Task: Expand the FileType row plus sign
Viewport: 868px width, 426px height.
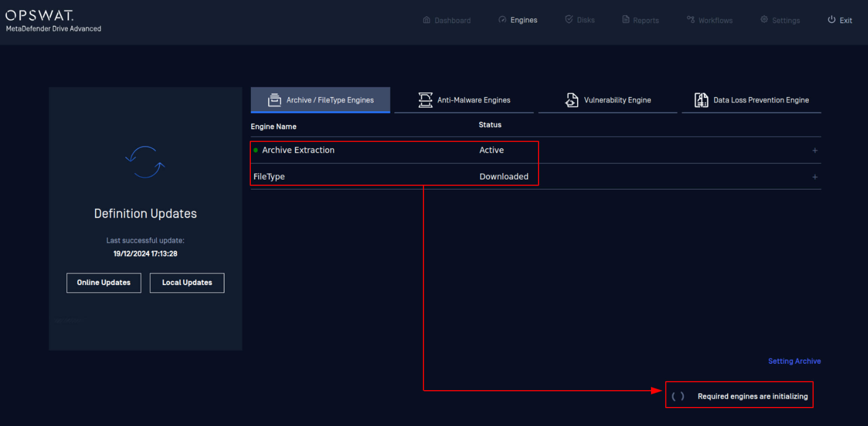Action: [815, 177]
